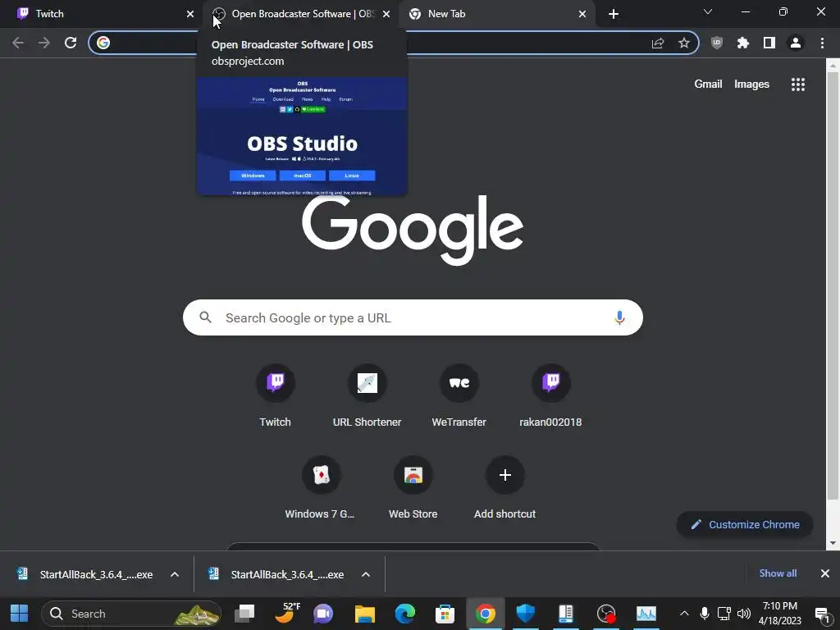The image size is (840, 630).
Task: Open the rakan002018 shortcut
Action: point(550,395)
